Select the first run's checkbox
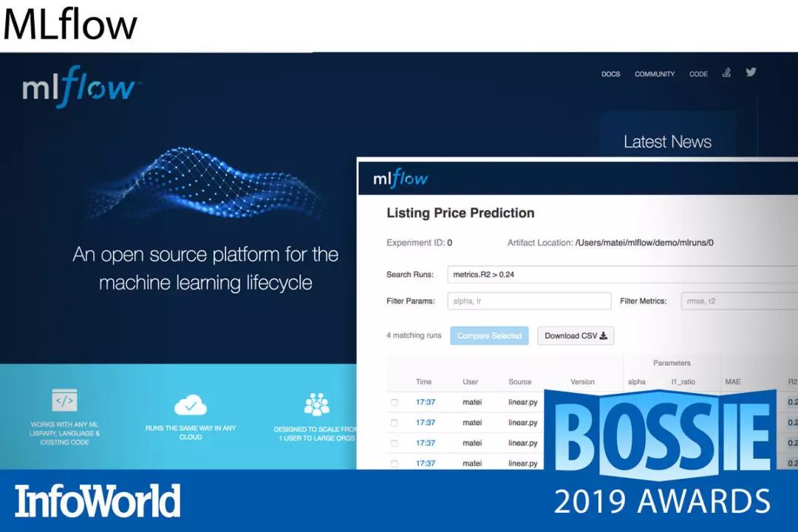This screenshot has width=798, height=532. coord(394,403)
